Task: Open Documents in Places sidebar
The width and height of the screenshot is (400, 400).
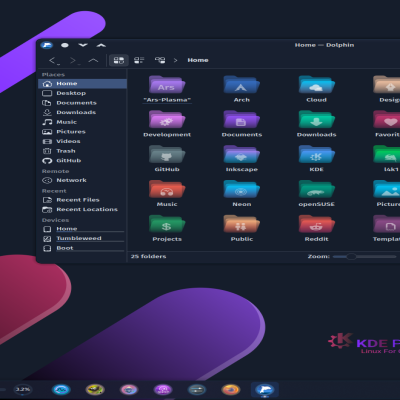Action: click(x=82, y=103)
